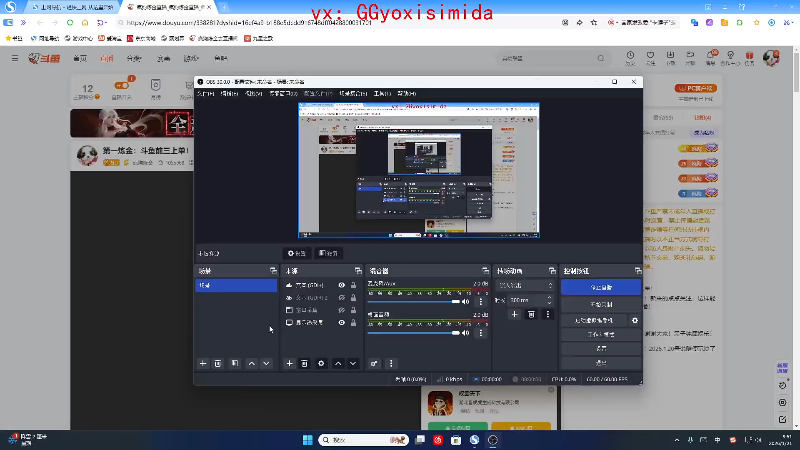
Task: Click the Windows taskbar search box
Action: tap(363, 440)
